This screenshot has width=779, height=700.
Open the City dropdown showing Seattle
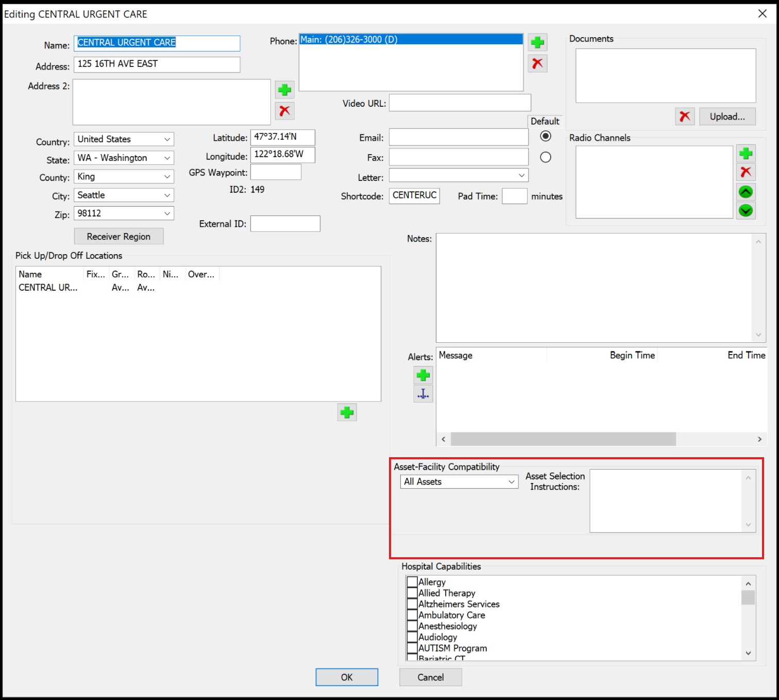[x=124, y=195]
